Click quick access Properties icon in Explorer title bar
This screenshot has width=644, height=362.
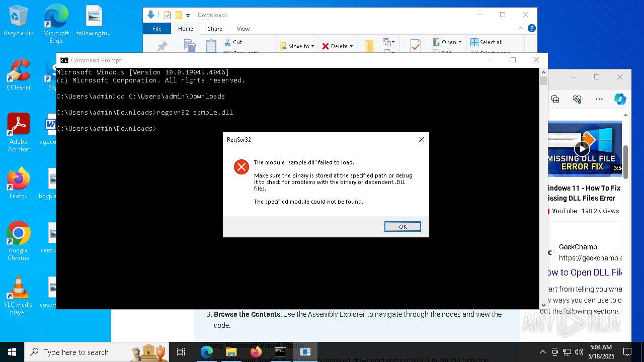(x=168, y=15)
